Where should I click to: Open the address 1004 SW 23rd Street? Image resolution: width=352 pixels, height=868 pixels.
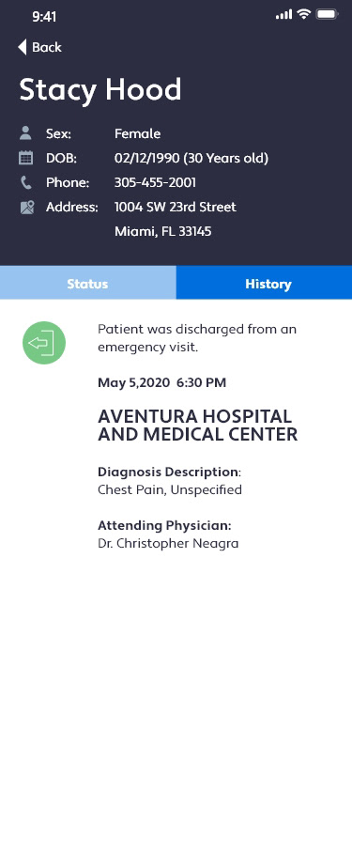(x=175, y=207)
